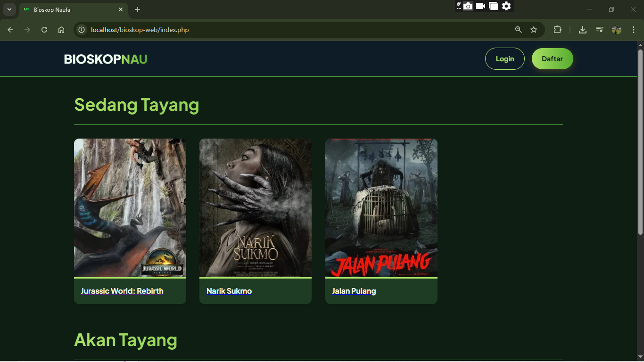Open the browser home page icon
This screenshot has height=362, width=644.
(61, 29)
